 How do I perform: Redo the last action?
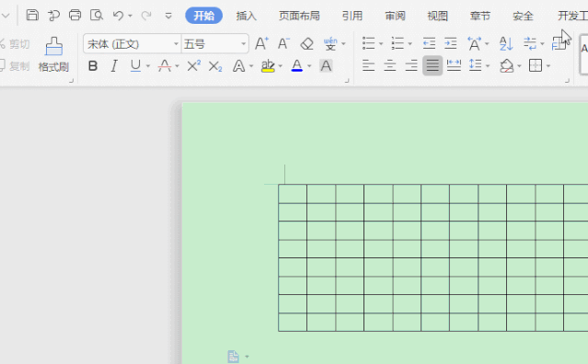[146, 16]
